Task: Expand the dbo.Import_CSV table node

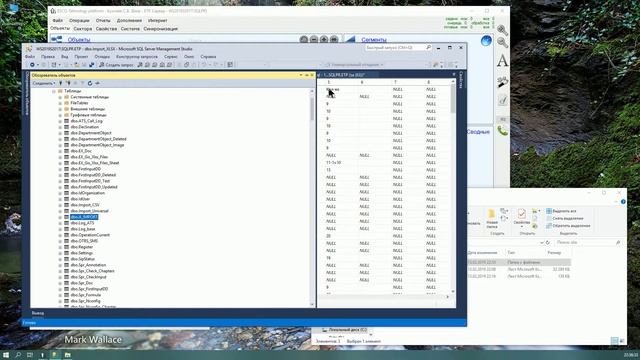Action: tap(60, 205)
